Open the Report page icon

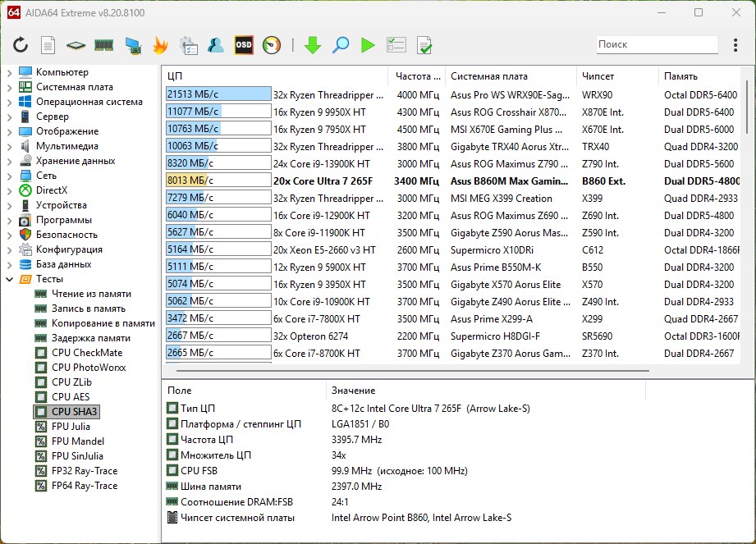[48, 45]
